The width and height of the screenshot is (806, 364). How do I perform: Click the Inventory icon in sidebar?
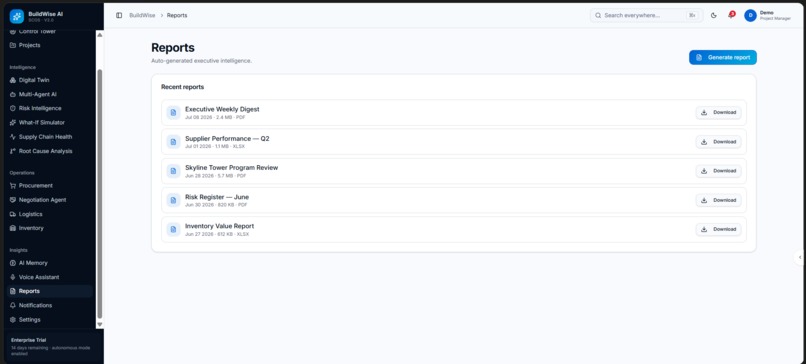click(13, 228)
